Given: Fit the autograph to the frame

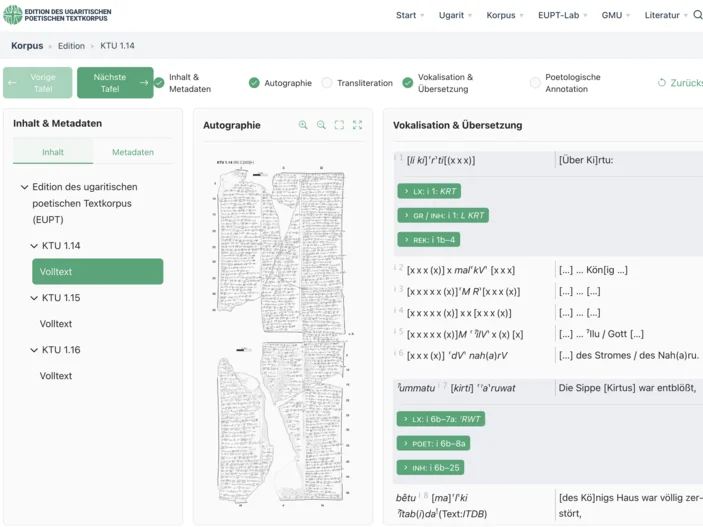Looking at the screenshot, I should tap(339, 125).
